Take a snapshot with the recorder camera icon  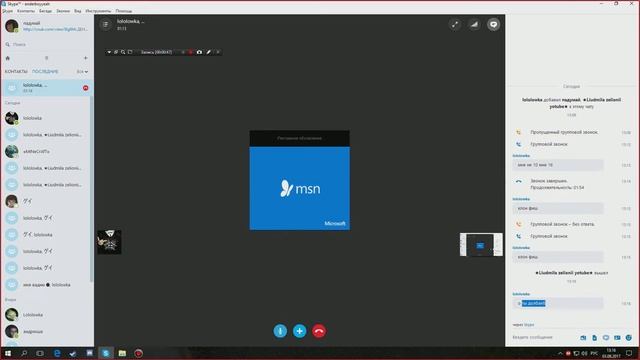[199, 52]
